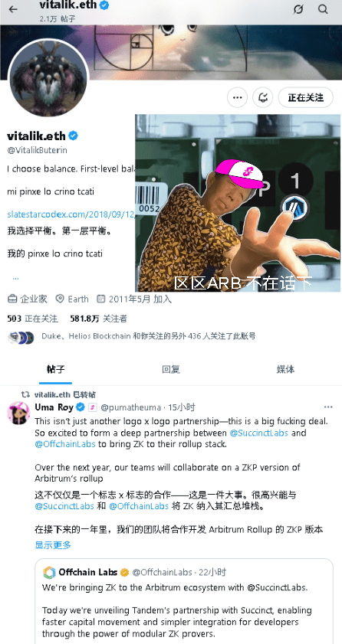Switch to the 回复 replies tab
The image size is (342, 644).
coord(170,369)
